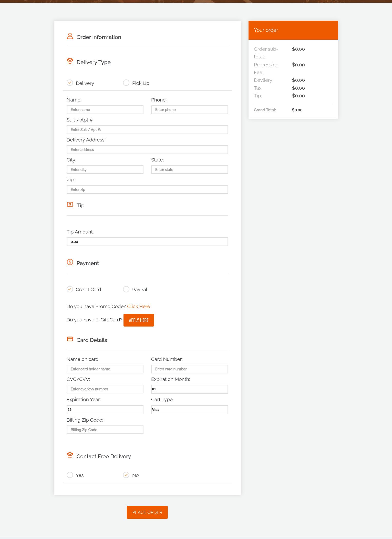Click the Contact Free Delivery box icon
The width and height of the screenshot is (392, 539).
[70, 455]
